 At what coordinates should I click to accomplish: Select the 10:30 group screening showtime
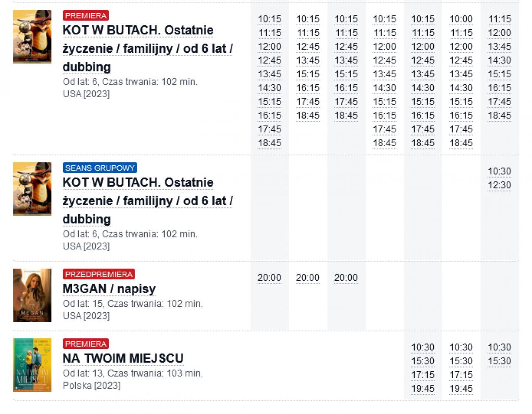pos(499,171)
